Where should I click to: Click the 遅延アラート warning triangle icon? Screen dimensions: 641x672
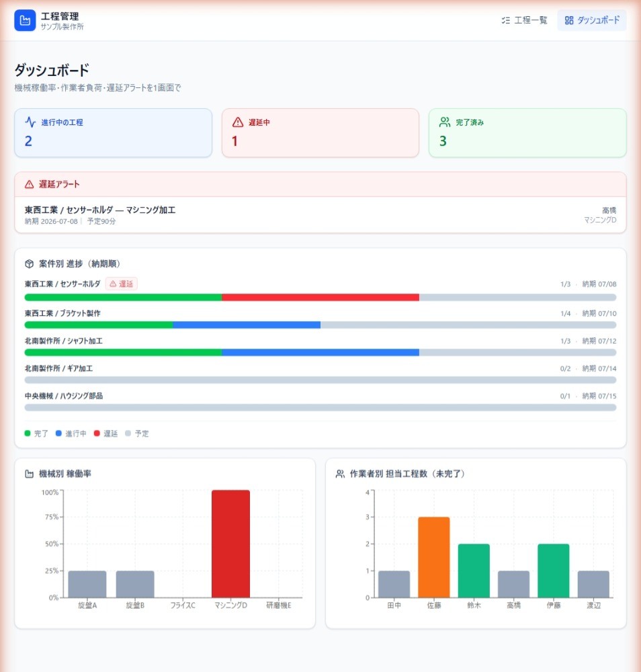tap(29, 184)
